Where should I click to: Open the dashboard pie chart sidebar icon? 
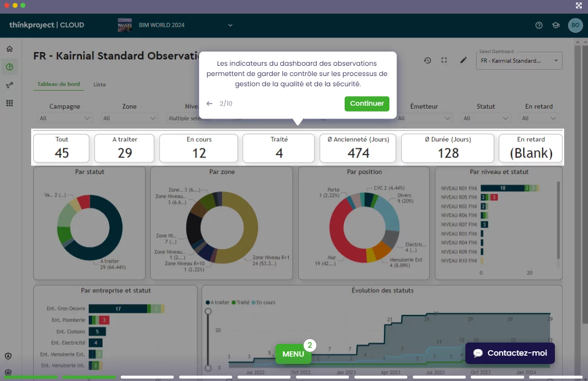[10, 67]
